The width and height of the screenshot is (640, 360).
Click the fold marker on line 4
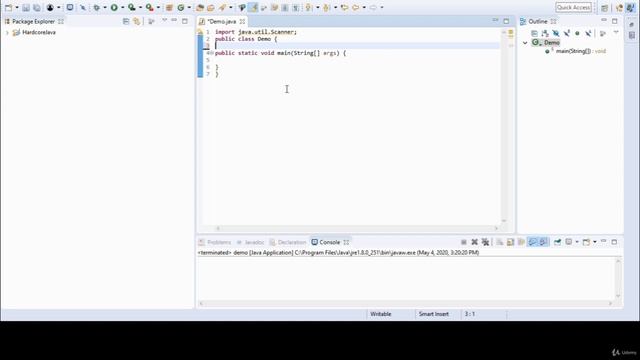point(211,53)
